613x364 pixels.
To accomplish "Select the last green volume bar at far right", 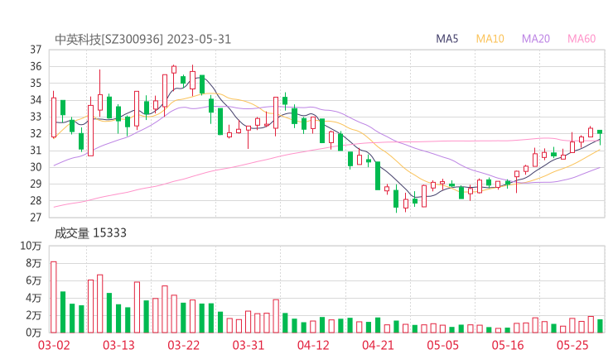I will (600, 326).
